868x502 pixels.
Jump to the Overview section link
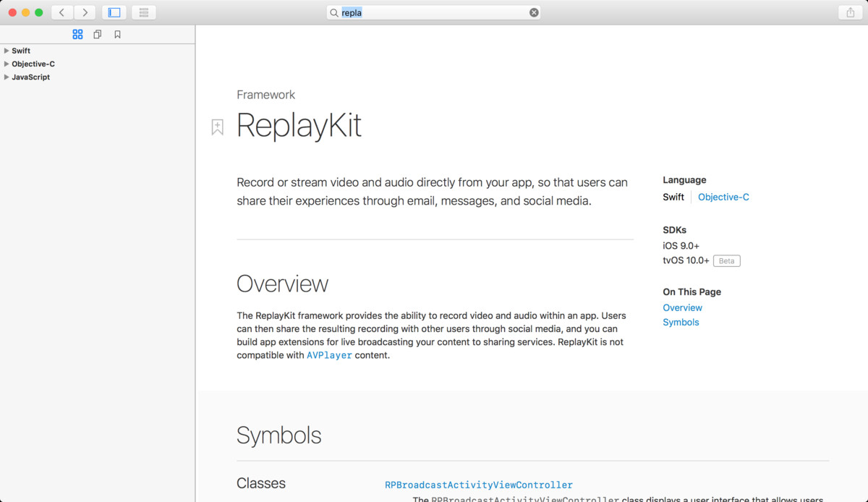click(682, 307)
